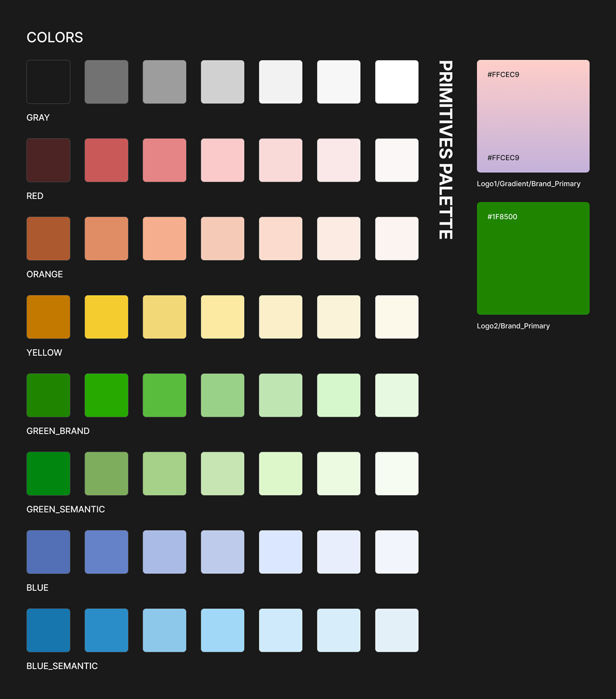Screen dimensions: 616x699
Task: Select the Logo1 gradient preview card
Action: coord(533,116)
